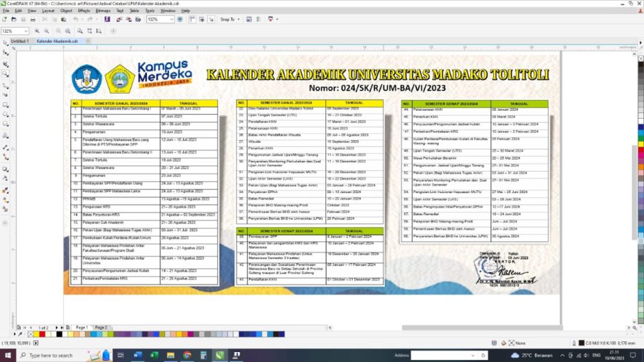Viewport: 644px width, 362px height.
Task: Select the Crop tool in toolbox
Action: click(x=5, y=64)
